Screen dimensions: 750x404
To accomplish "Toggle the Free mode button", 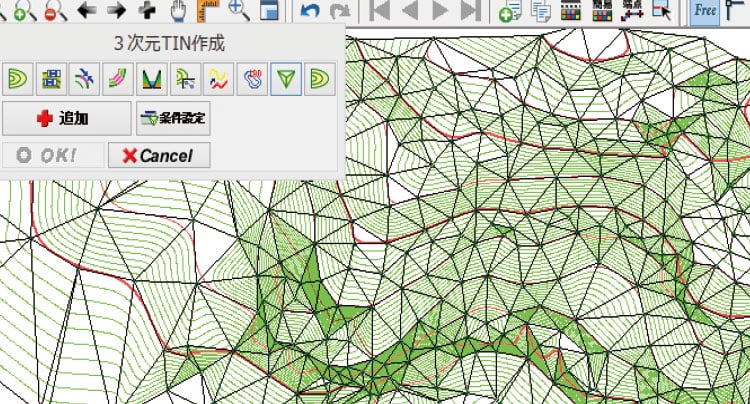I will pyautogui.click(x=705, y=11).
